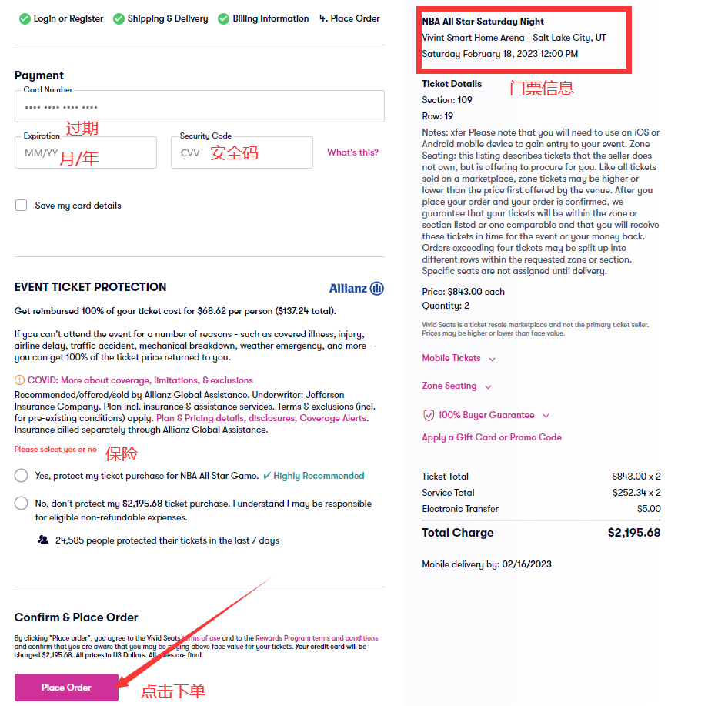
Task: Check the Save my card details box
Action: click(22, 206)
